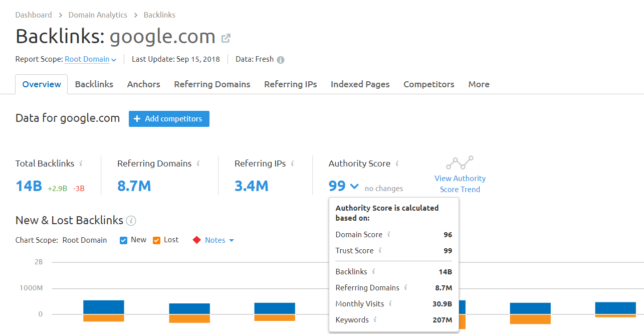
Task: Click the "Backlinks: google.com" page title
Action: click(x=115, y=37)
